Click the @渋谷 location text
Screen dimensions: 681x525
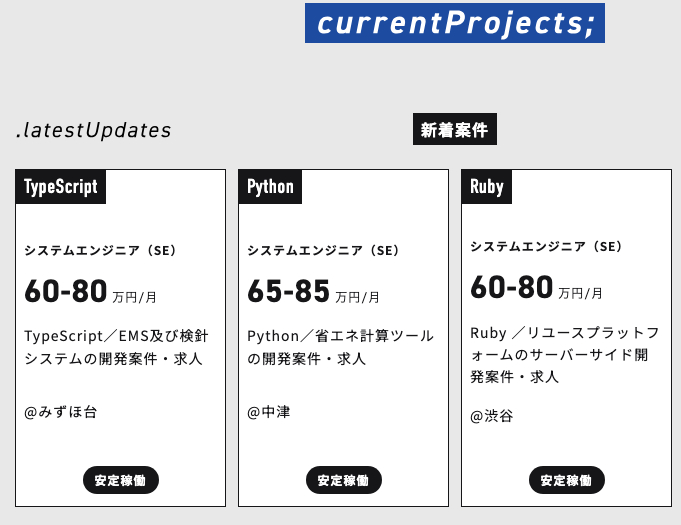click(492, 416)
